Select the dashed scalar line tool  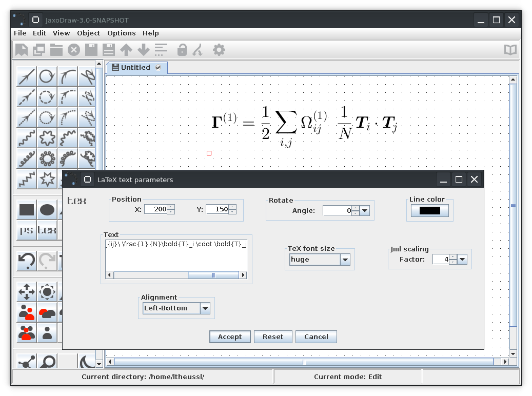[x=27, y=97]
